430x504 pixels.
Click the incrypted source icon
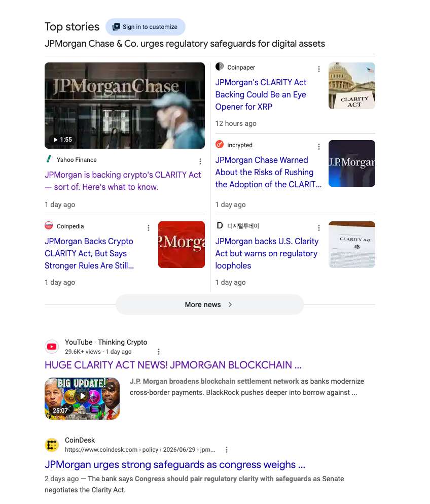tap(220, 144)
